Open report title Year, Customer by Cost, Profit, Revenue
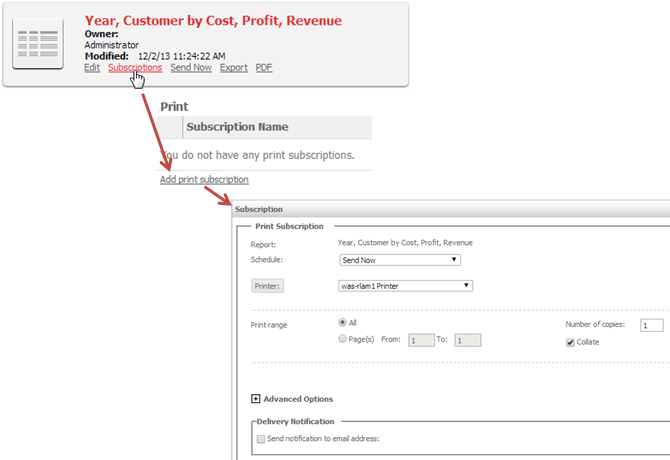Image resolution: width=670 pixels, height=460 pixels. [x=213, y=21]
